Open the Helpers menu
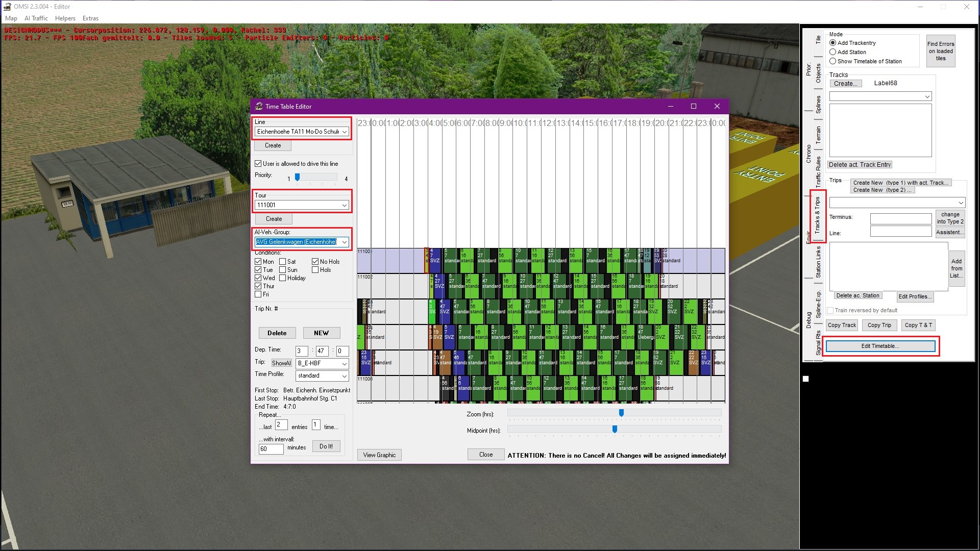The height and width of the screenshot is (551, 980). pos(65,18)
